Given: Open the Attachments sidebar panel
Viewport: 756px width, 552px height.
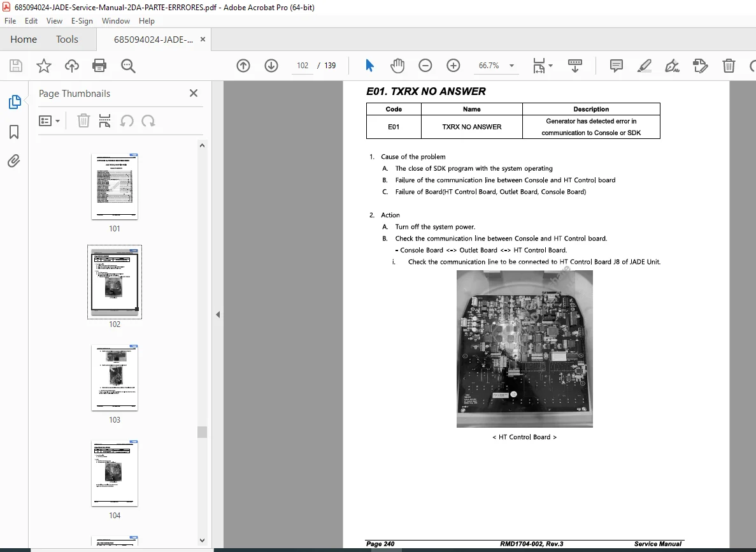Looking at the screenshot, I should coord(14,161).
